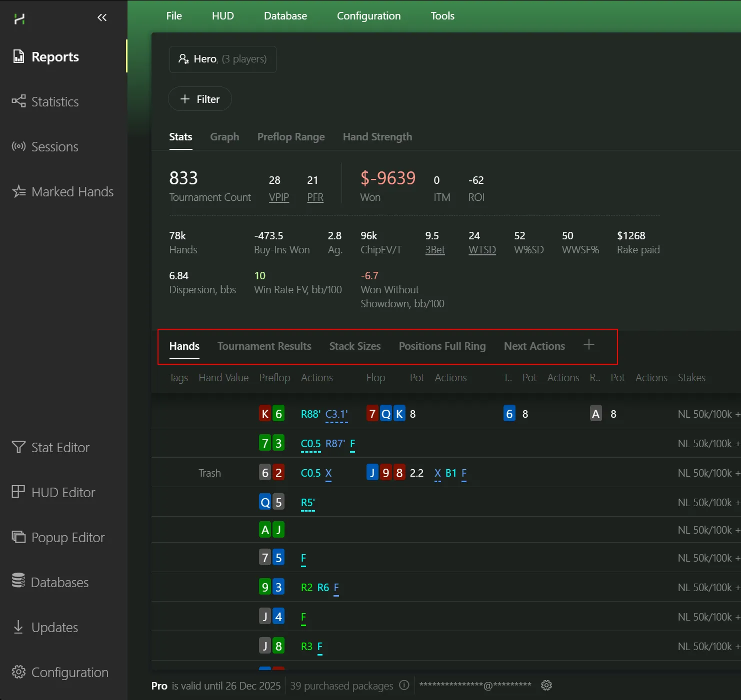Select the Tournament Results tab

tap(264, 346)
